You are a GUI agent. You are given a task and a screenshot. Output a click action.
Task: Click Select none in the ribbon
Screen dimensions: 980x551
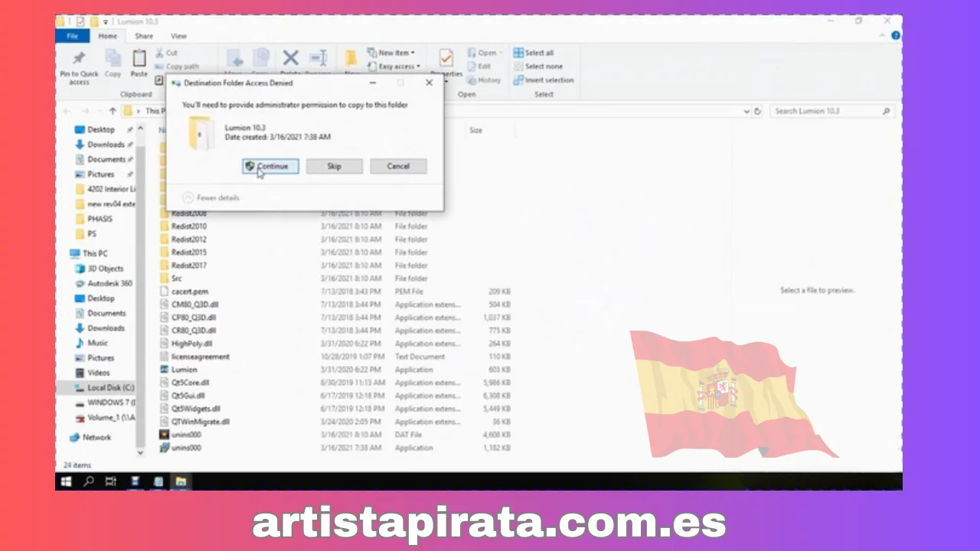tap(537, 67)
